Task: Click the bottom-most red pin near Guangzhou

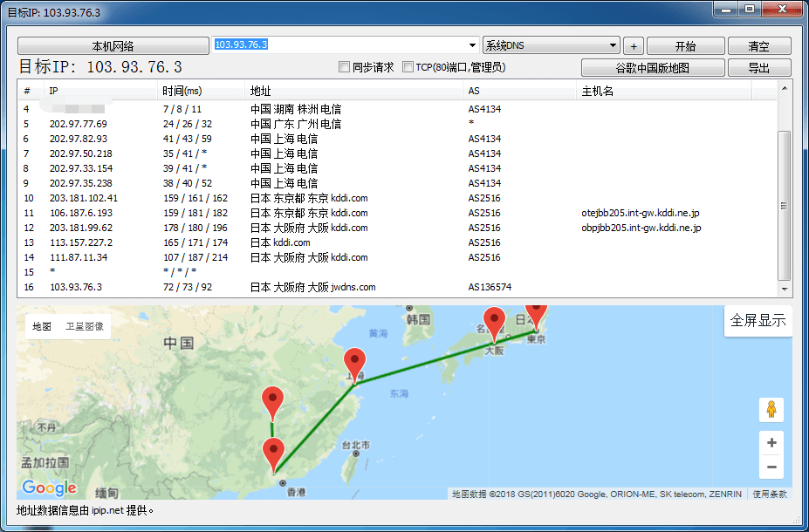Action: coord(274,453)
